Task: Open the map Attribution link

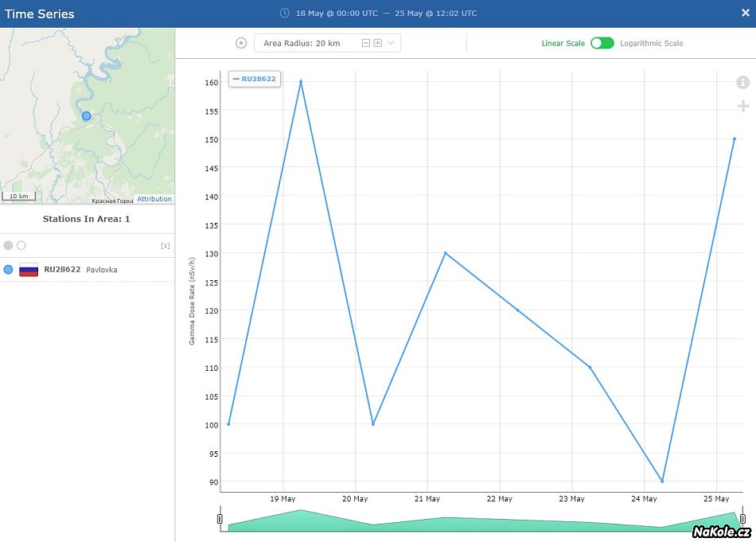Action: (154, 199)
